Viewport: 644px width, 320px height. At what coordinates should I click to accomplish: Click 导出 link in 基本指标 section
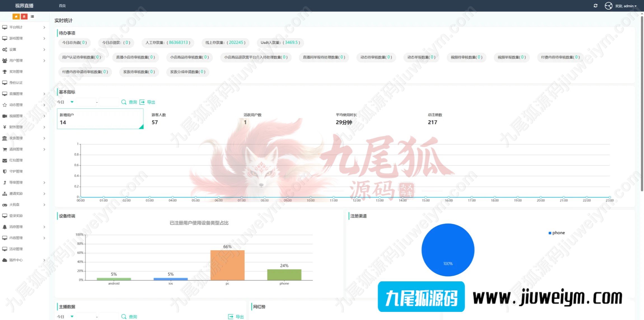click(151, 102)
